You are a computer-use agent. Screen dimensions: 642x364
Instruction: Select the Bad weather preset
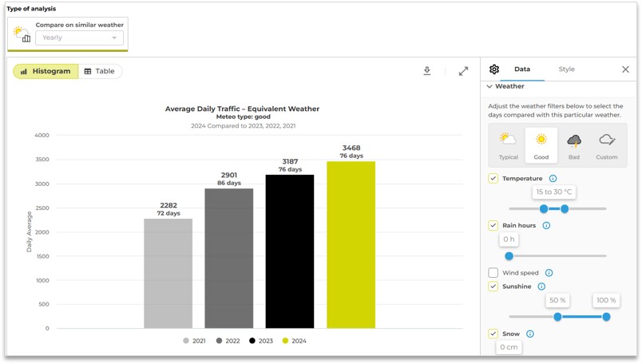tap(574, 145)
